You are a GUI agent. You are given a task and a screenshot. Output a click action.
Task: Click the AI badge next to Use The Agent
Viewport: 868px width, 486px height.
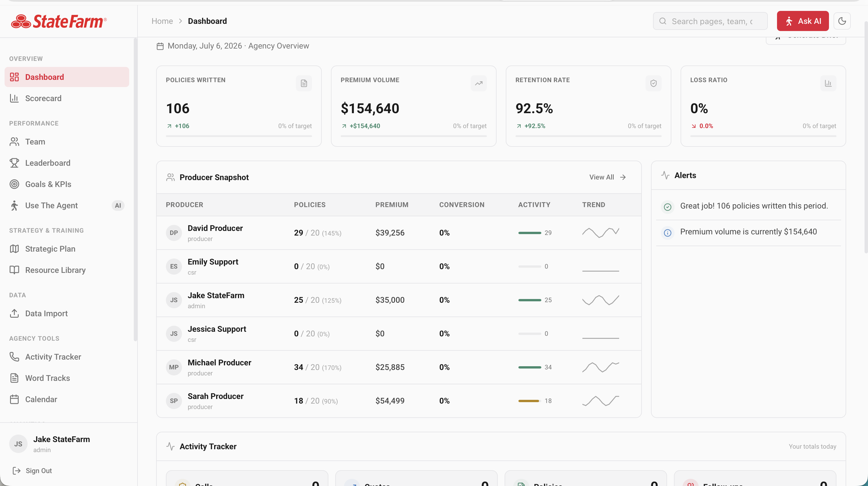[x=118, y=205]
